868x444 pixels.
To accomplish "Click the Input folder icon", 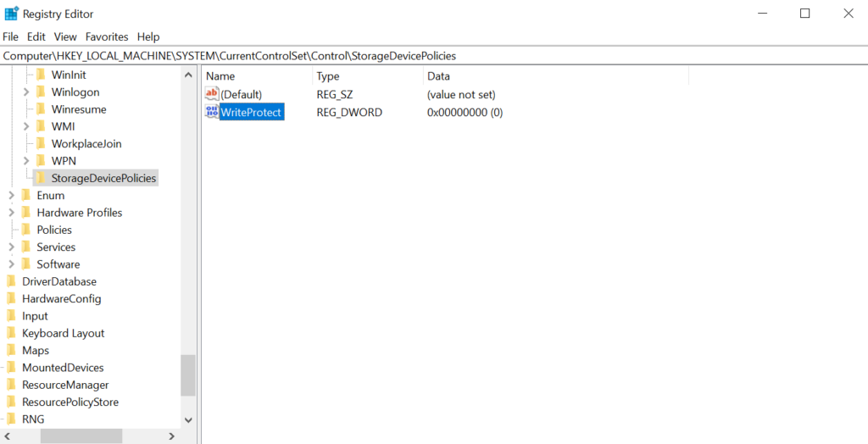I will 11,315.
